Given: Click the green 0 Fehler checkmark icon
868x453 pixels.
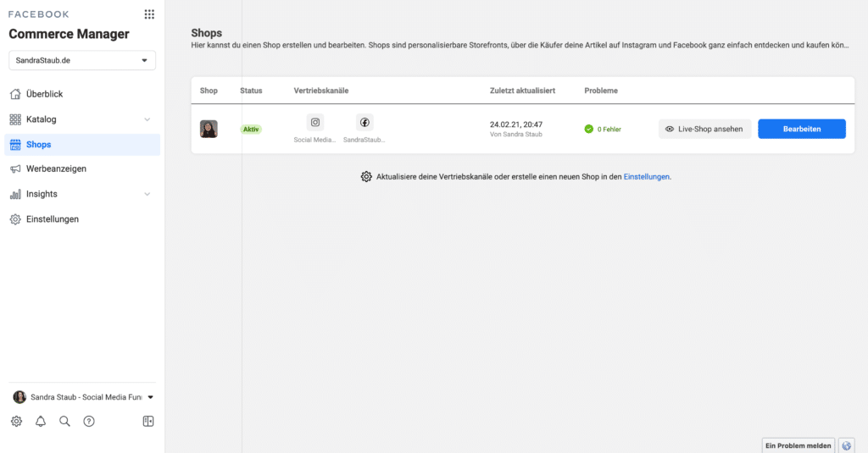Looking at the screenshot, I should coord(589,129).
